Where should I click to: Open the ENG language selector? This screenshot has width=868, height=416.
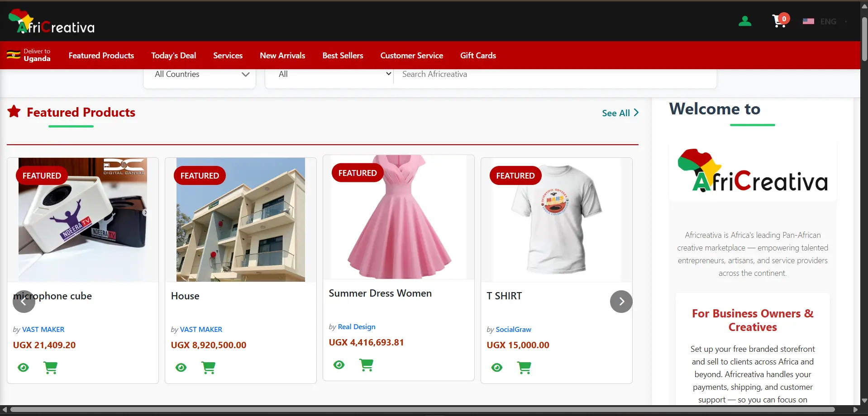(x=827, y=21)
